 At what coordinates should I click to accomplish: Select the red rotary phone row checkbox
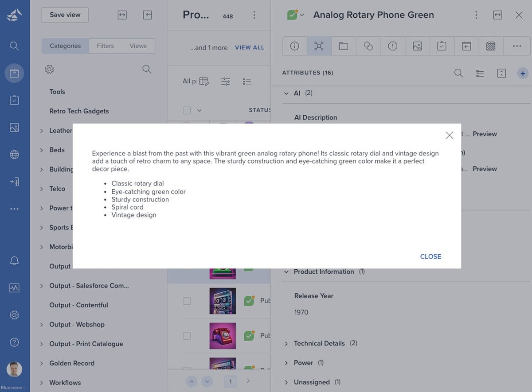coord(187,336)
